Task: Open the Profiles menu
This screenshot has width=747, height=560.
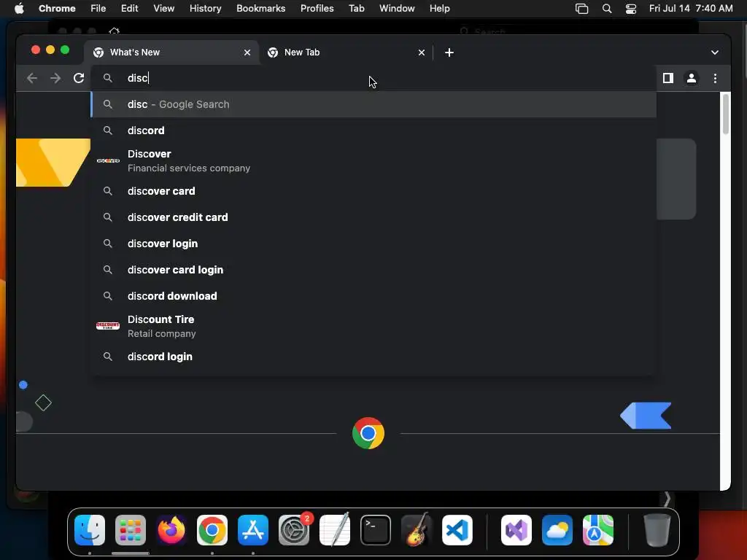Action: tap(317, 9)
